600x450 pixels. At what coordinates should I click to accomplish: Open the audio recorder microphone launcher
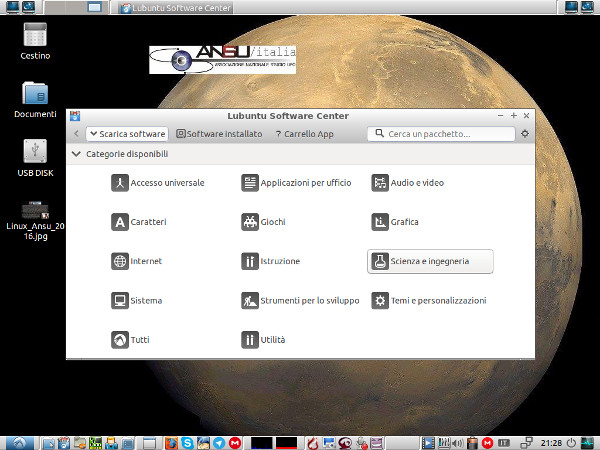click(x=361, y=443)
